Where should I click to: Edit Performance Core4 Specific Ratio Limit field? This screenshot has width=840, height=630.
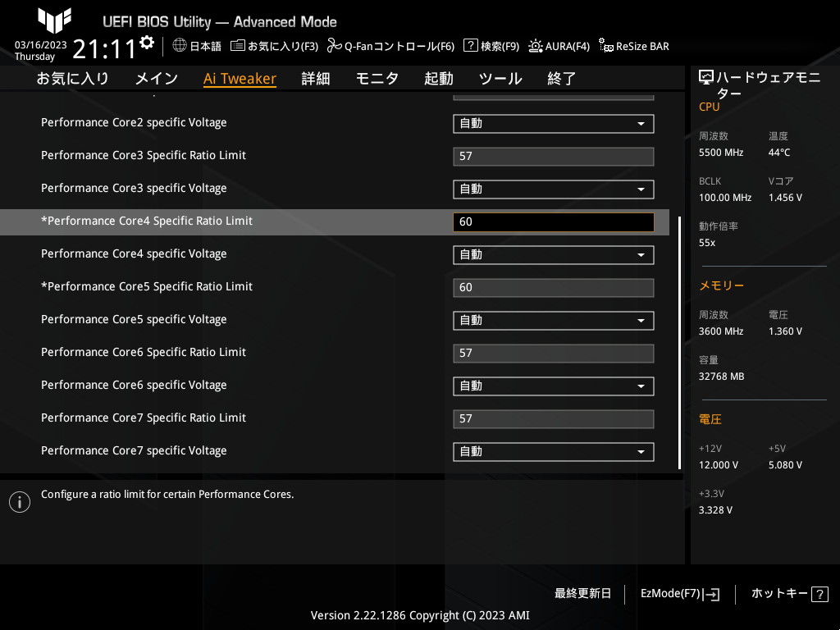pos(554,221)
